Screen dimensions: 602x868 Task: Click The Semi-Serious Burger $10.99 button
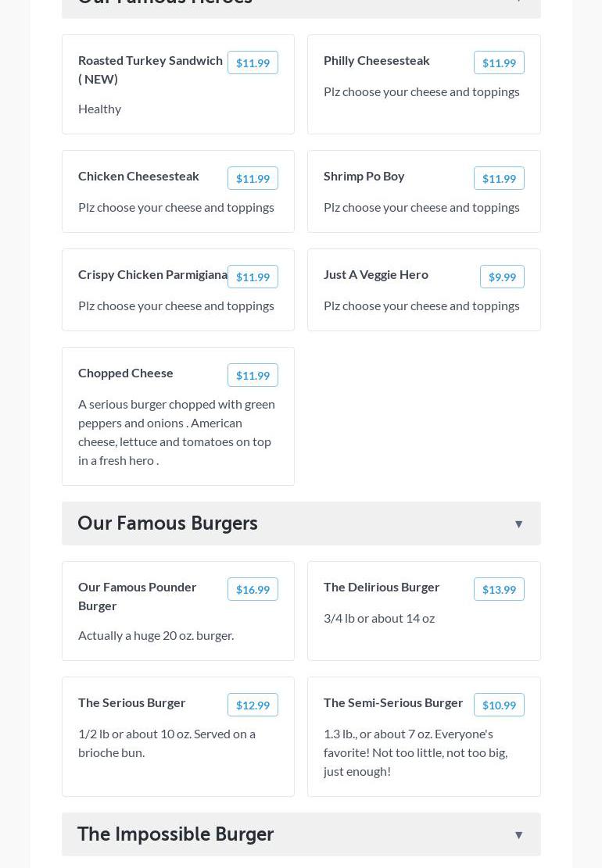499,705
